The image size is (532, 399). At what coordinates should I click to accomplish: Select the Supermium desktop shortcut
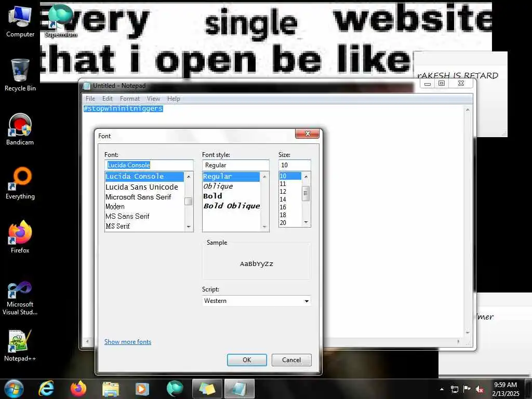point(61,21)
